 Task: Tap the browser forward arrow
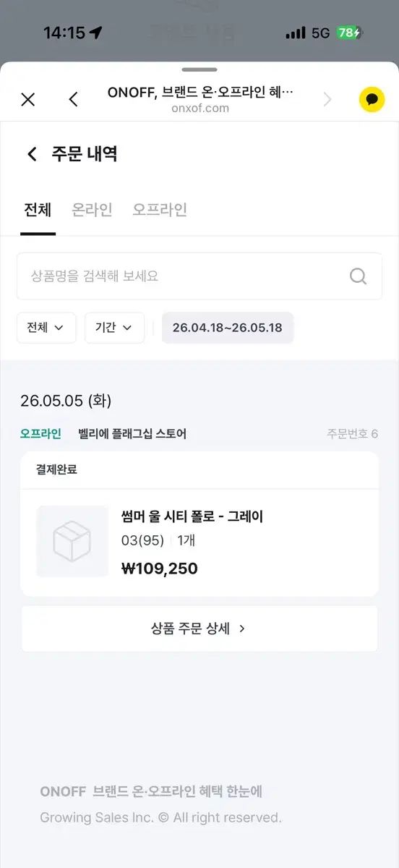click(x=327, y=100)
